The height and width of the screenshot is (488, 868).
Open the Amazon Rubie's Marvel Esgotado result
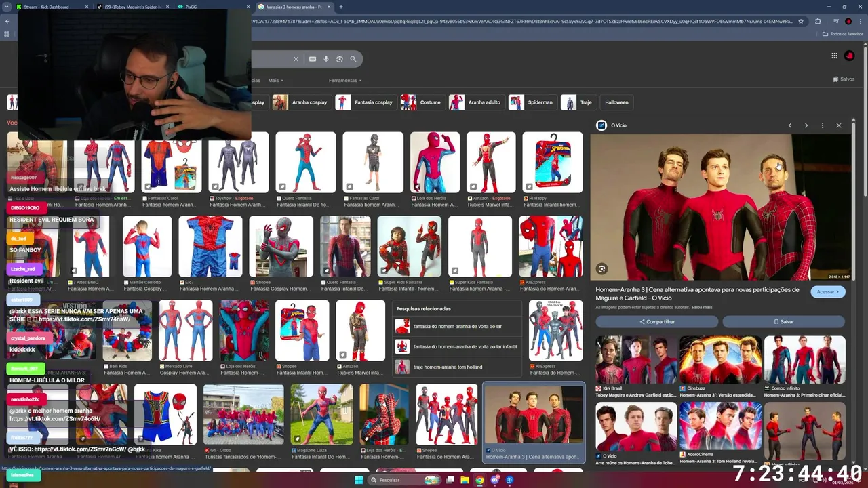click(490, 169)
